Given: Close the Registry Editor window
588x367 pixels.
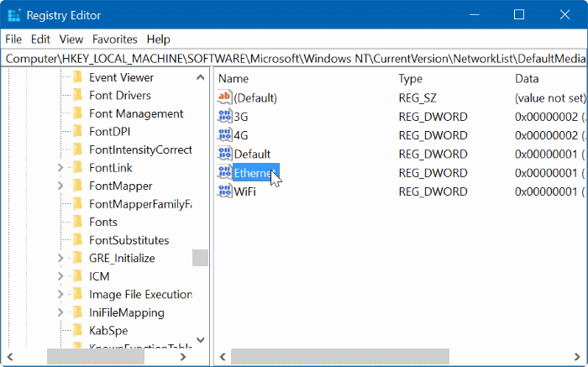Looking at the screenshot, I should pyautogui.click(x=564, y=14).
